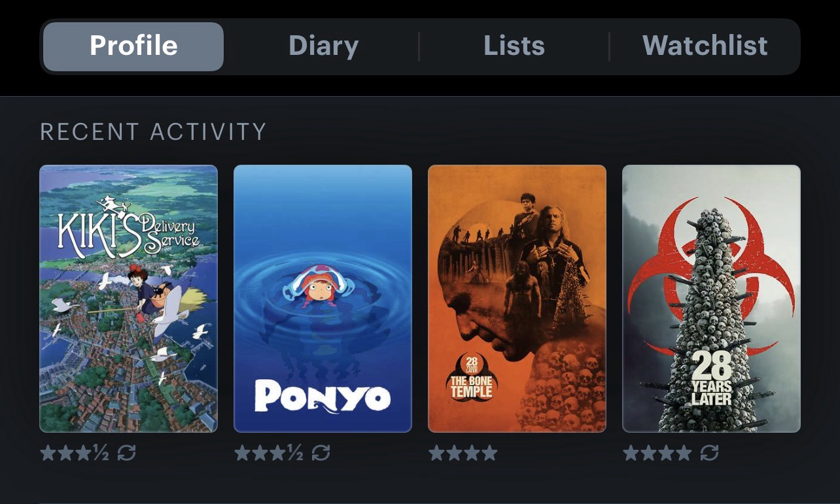Viewport: 840px width, 504px height.
Task: Open the Ponyo film poster
Action: pos(323,299)
